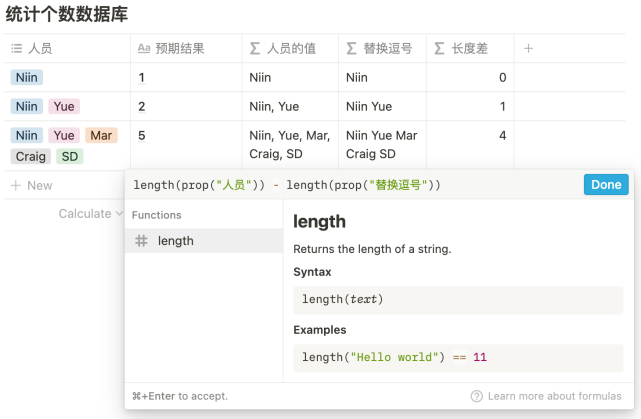Click the gray Craig tag

(x=30, y=156)
